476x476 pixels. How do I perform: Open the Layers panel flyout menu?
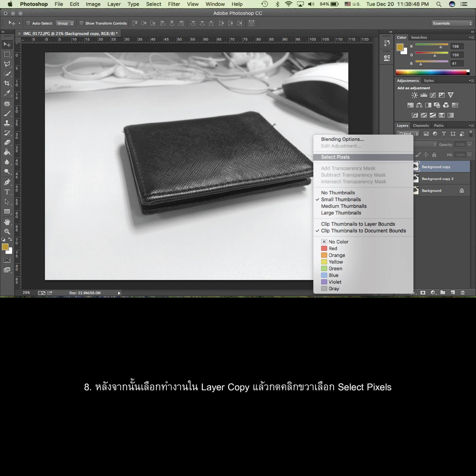point(471,126)
